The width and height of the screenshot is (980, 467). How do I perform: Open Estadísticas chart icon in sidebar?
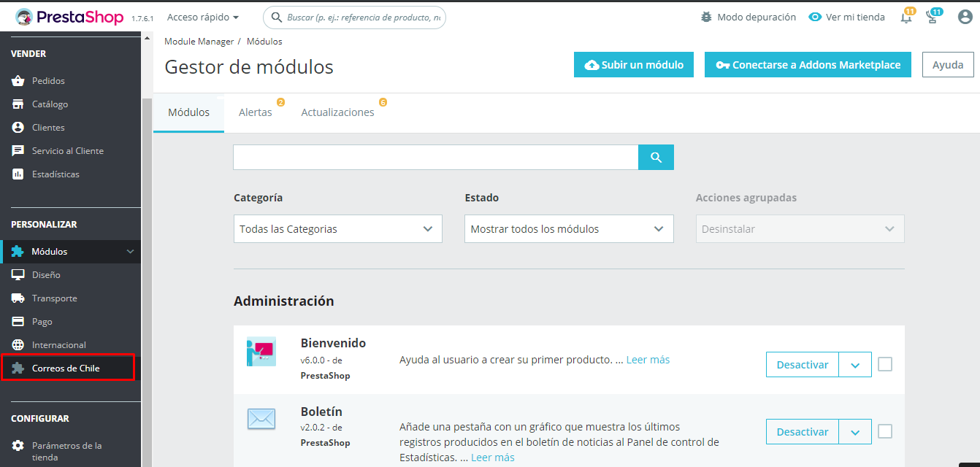click(18, 174)
